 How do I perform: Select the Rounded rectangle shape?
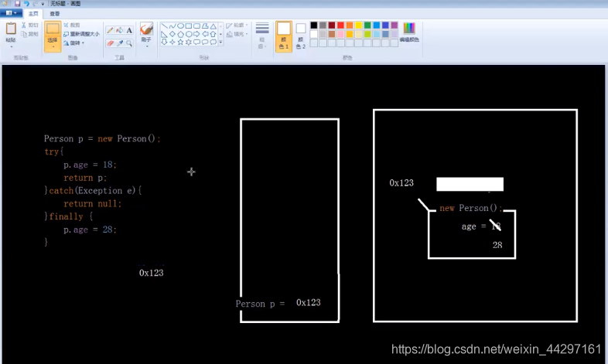197,26
